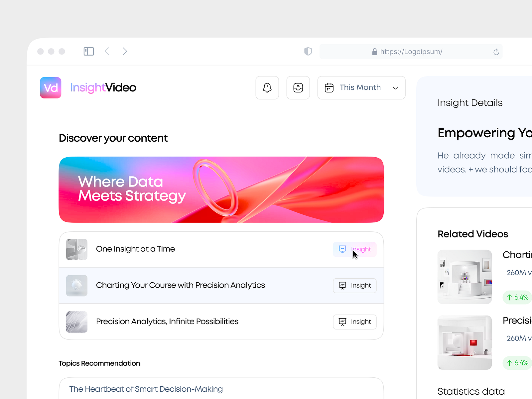Click the browser back navigation arrow
The width and height of the screenshot is (532, 399).
pyautogui.click(x=107, y=51)
